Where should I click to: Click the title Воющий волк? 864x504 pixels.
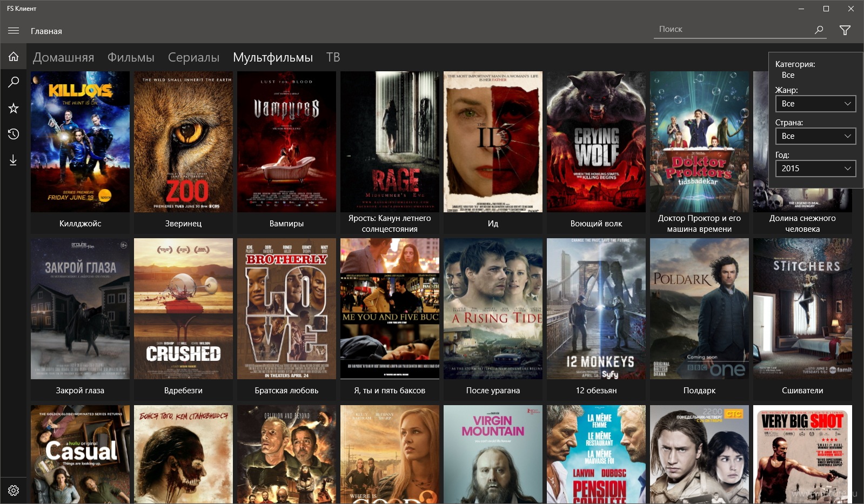pos(596,224)
